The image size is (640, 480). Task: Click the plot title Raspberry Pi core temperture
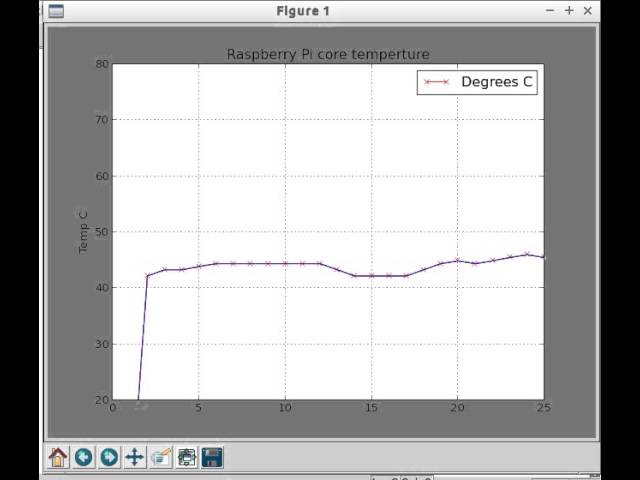[328, 54]
